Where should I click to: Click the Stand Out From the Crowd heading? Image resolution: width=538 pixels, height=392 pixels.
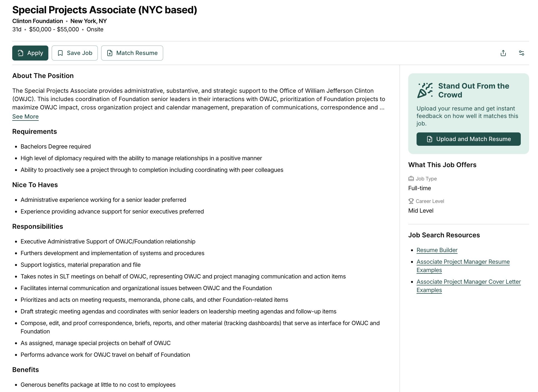point(474,90)
